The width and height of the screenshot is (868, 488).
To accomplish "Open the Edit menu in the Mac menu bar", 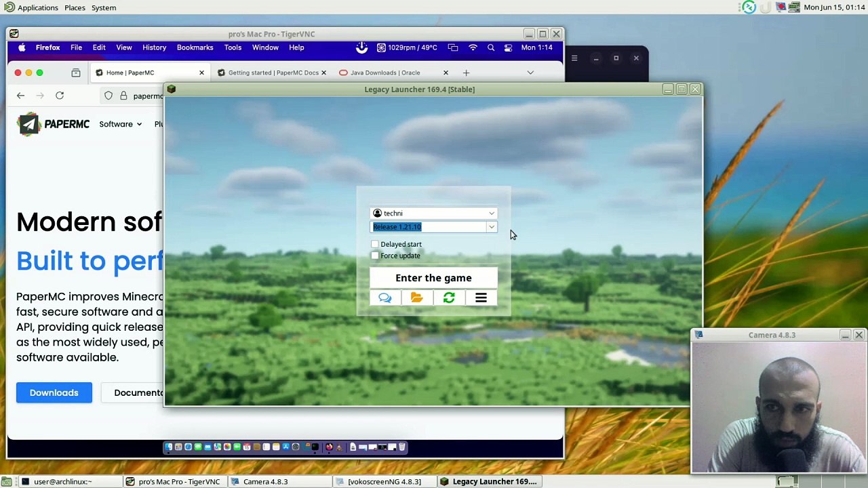I will 99,47.
